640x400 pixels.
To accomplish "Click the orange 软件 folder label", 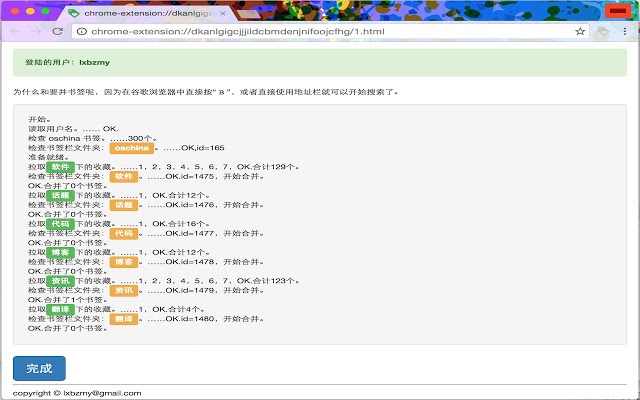I will 124,177.
